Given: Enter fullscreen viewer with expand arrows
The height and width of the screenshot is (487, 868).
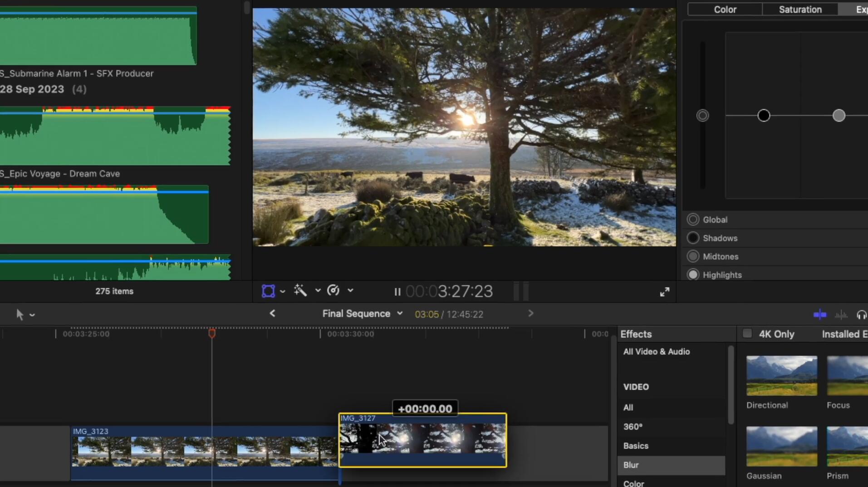Looking at the screenshot, I should [x=664, y=292].
